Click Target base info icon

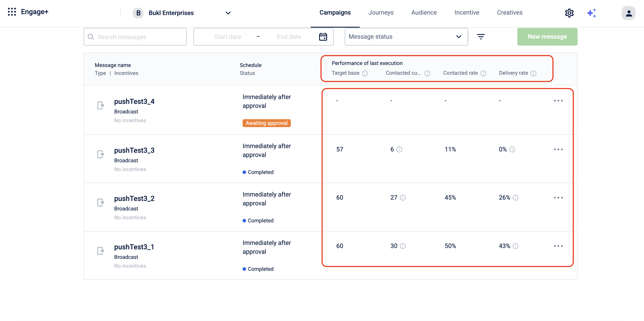pos(365,73)
